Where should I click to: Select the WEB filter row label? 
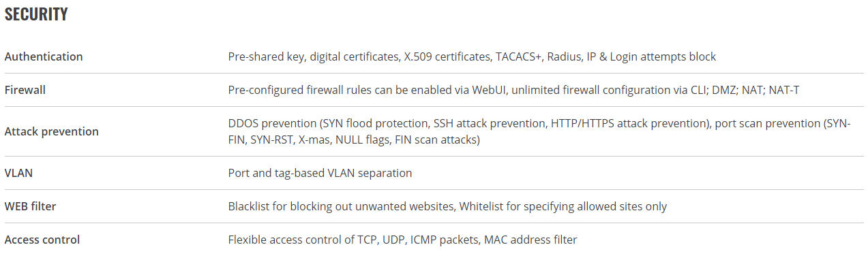[31, 206]
